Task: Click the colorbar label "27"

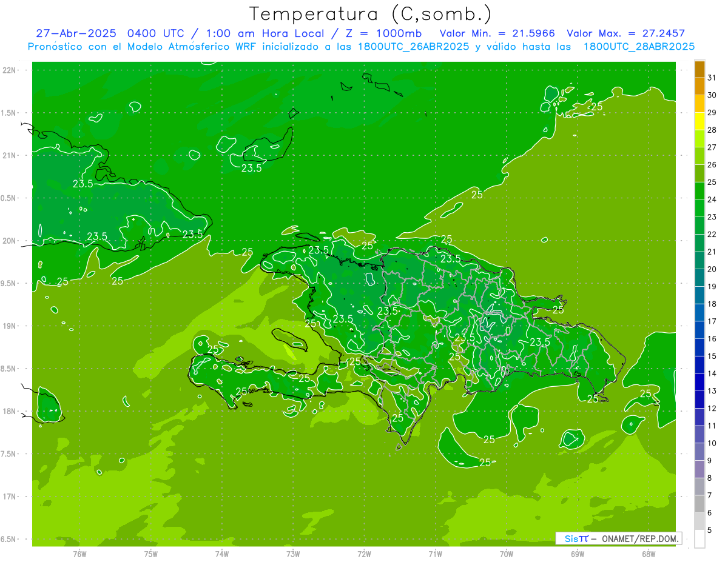Action: 712,147
